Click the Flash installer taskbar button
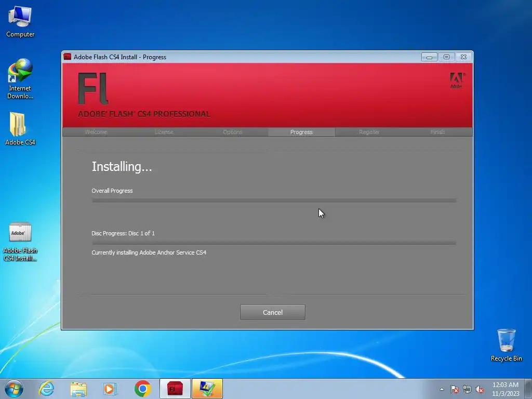The height and width of the screenshot is (399, 532). coord(175,389)
